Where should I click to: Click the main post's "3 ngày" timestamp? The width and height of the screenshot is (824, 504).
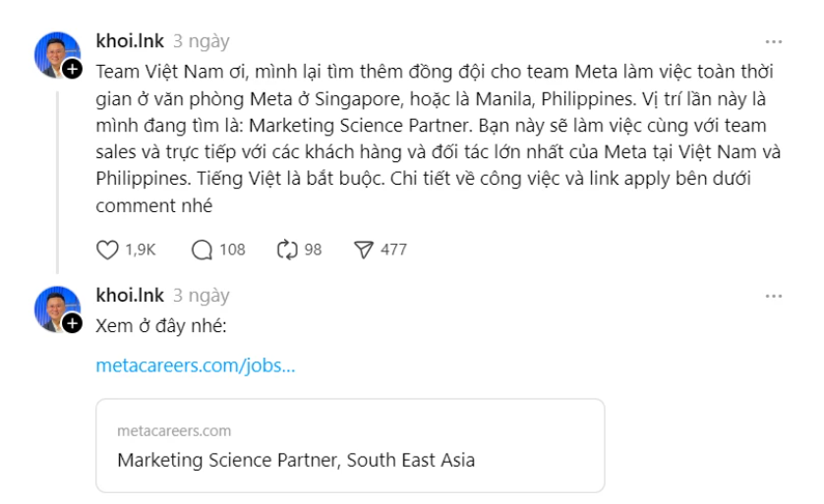click(x=202, y=42)
